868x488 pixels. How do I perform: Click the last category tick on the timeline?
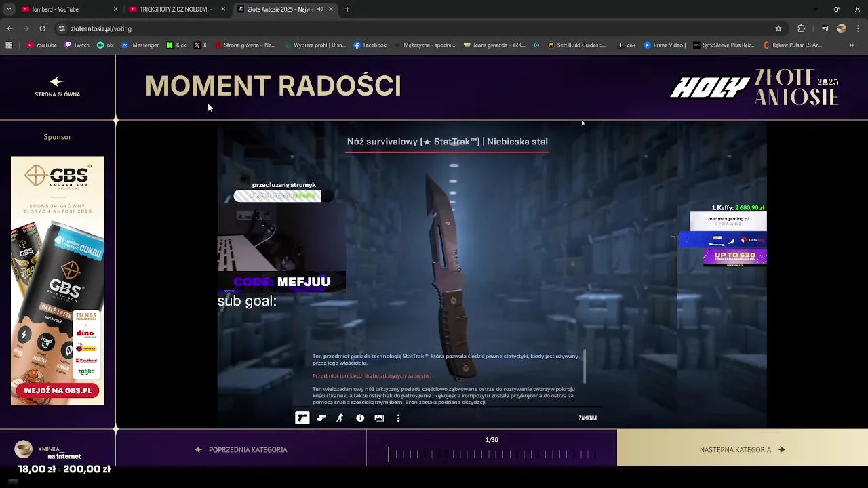pyautogui.click(x=595, y=454)
